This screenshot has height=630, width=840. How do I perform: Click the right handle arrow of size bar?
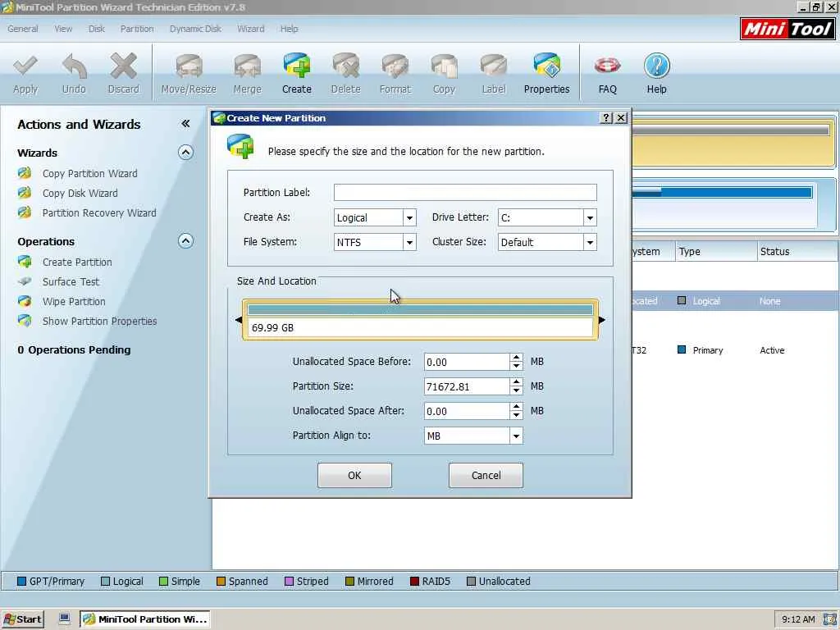click(x=601, y=320)
